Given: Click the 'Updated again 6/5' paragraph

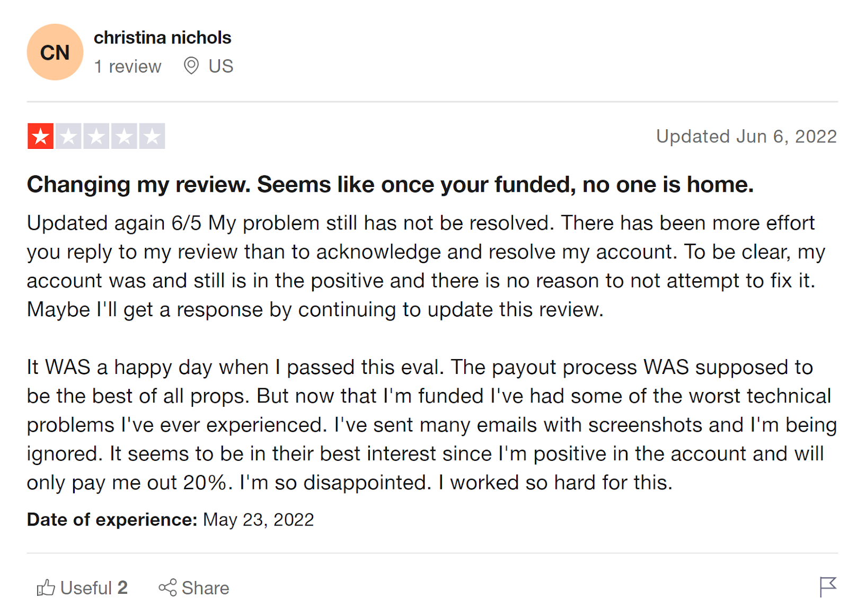Looking at the screenshot, I should 424,266.
